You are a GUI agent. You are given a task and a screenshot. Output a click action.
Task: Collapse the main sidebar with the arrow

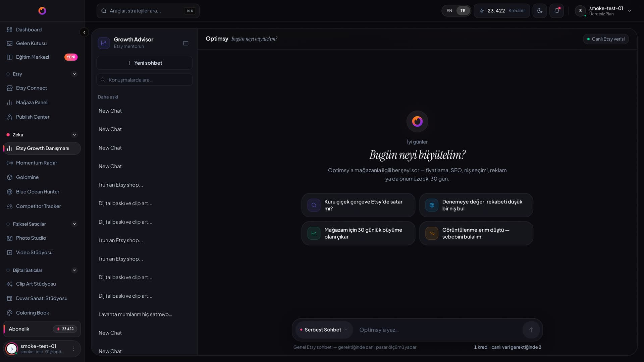coord(84,32)
